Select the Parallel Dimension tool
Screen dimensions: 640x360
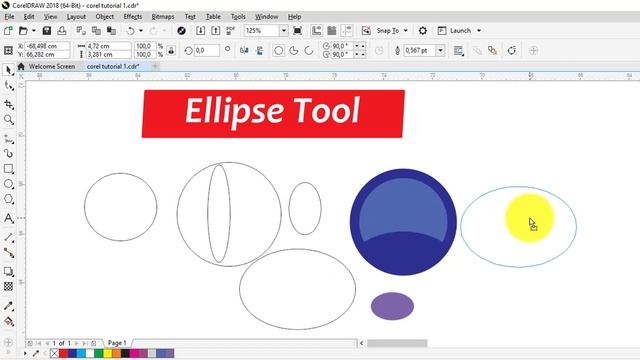(8, 237)
